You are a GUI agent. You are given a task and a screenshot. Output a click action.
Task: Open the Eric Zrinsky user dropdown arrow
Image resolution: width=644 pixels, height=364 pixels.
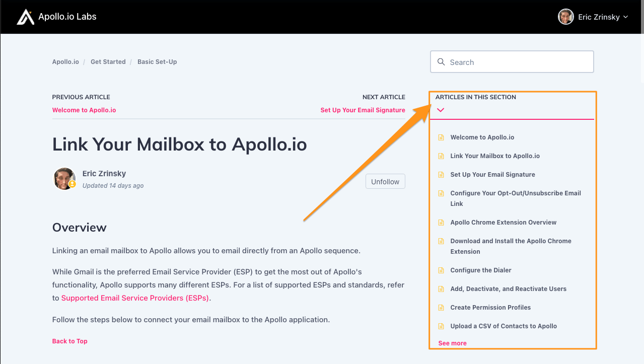626,17
